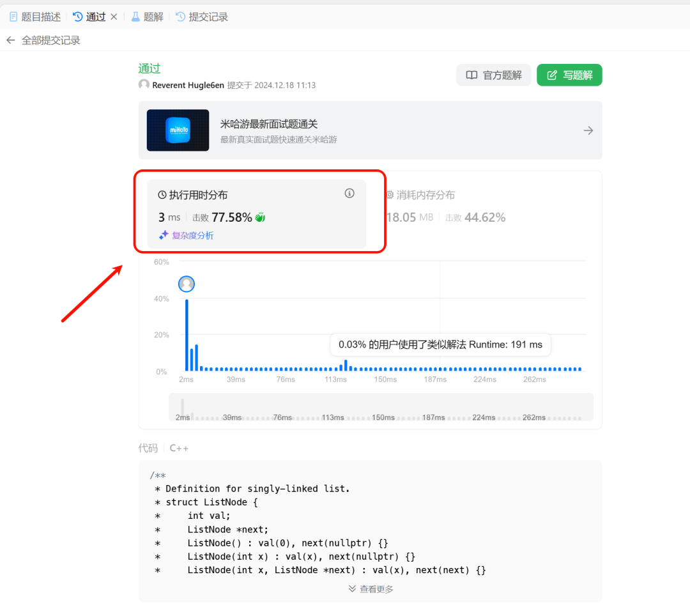Click the 'int val;' code line

click(209, 516)
